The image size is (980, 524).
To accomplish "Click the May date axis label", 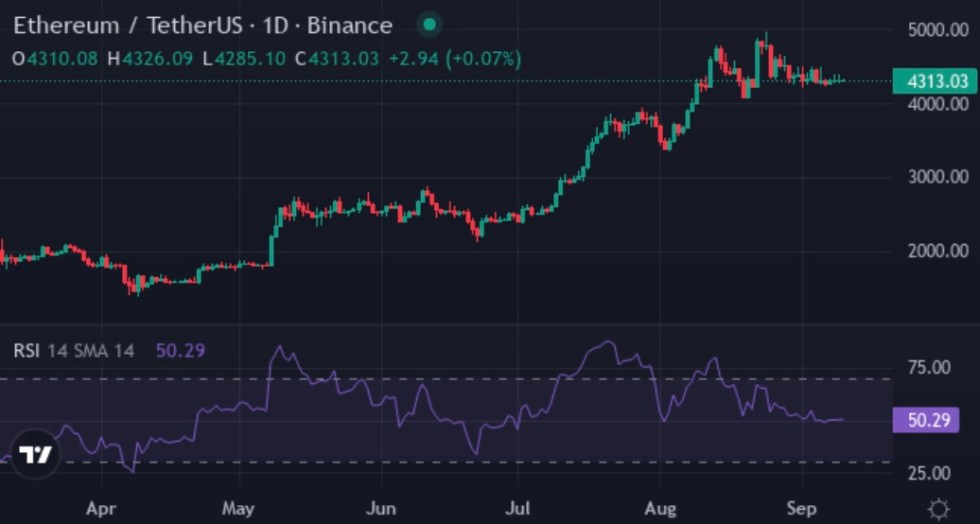I will pos(238,509).
